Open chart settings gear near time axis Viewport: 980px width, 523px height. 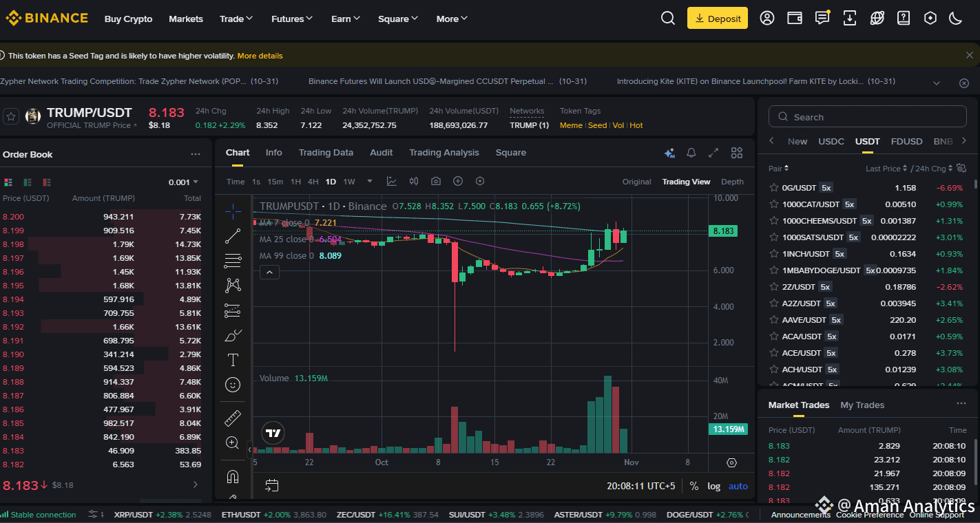731,462
